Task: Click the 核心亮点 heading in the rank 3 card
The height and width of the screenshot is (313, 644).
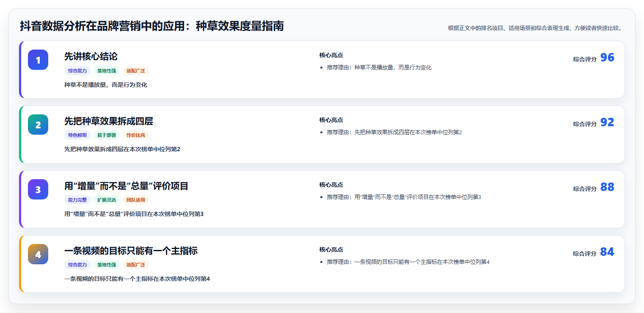Action: pyautogui.click(x=331, y=185)
